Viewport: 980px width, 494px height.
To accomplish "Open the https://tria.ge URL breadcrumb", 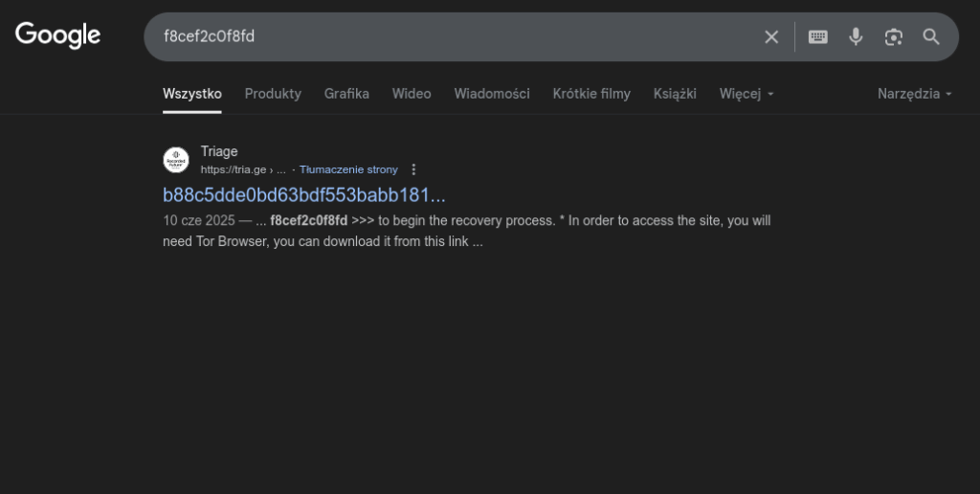I will 243,169.
